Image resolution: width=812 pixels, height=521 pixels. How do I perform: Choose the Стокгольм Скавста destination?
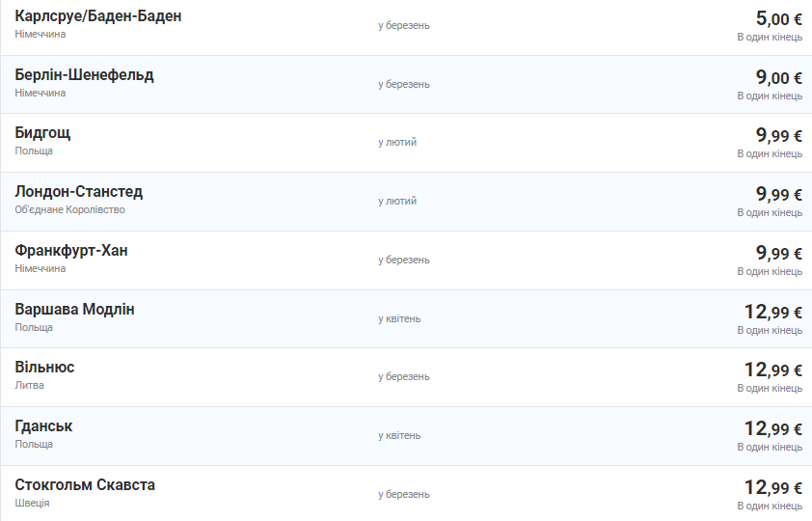85,485
